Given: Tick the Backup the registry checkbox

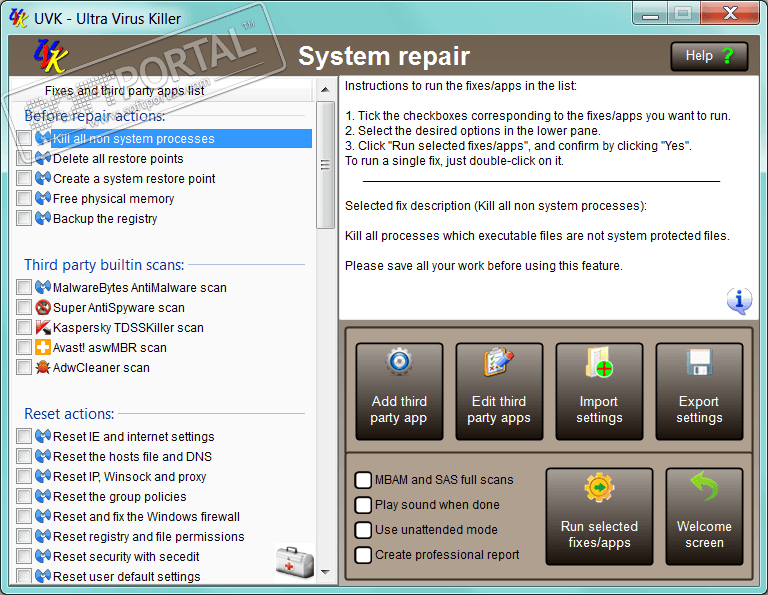Looking at the screenshot, I should [24, 218].
